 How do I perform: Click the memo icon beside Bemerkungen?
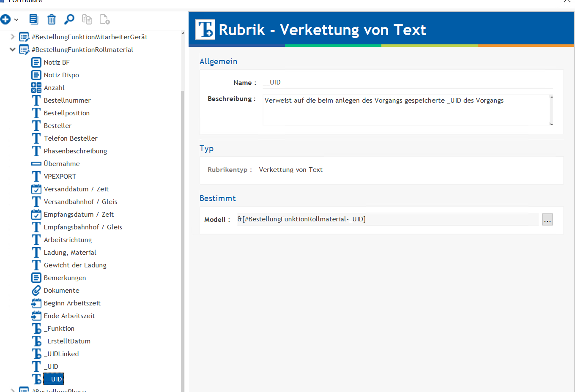pyautogui.click(x=36, y=278)
